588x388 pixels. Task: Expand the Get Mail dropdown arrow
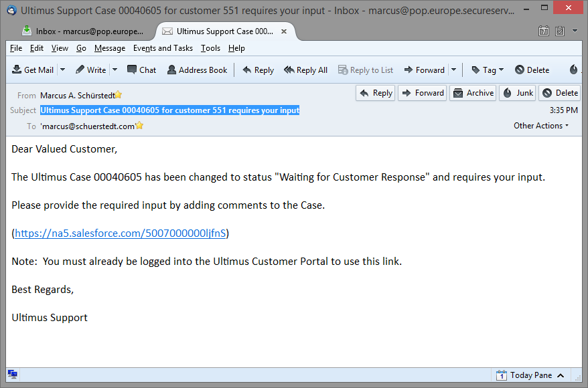point(63,70)
